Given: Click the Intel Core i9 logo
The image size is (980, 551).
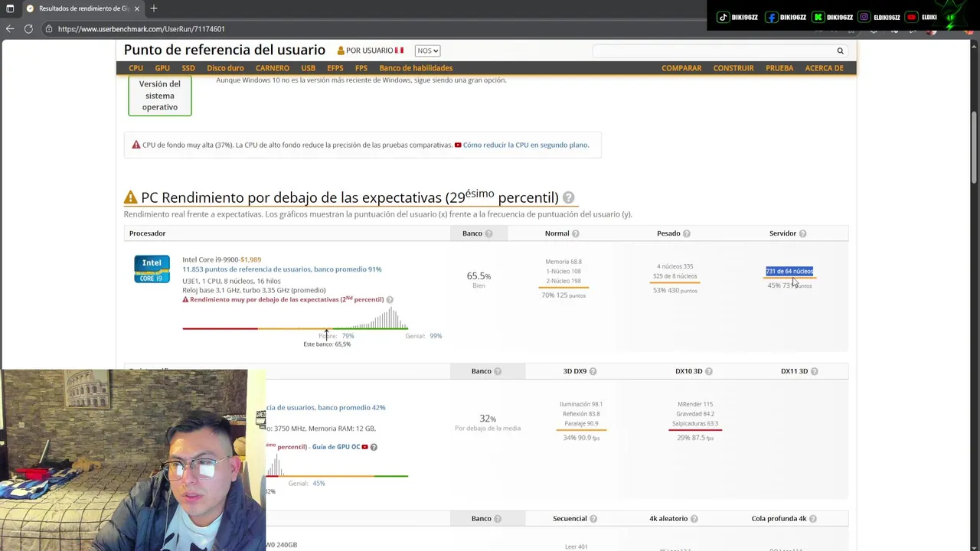Looking at the screenshot, I should pos(152,269).
